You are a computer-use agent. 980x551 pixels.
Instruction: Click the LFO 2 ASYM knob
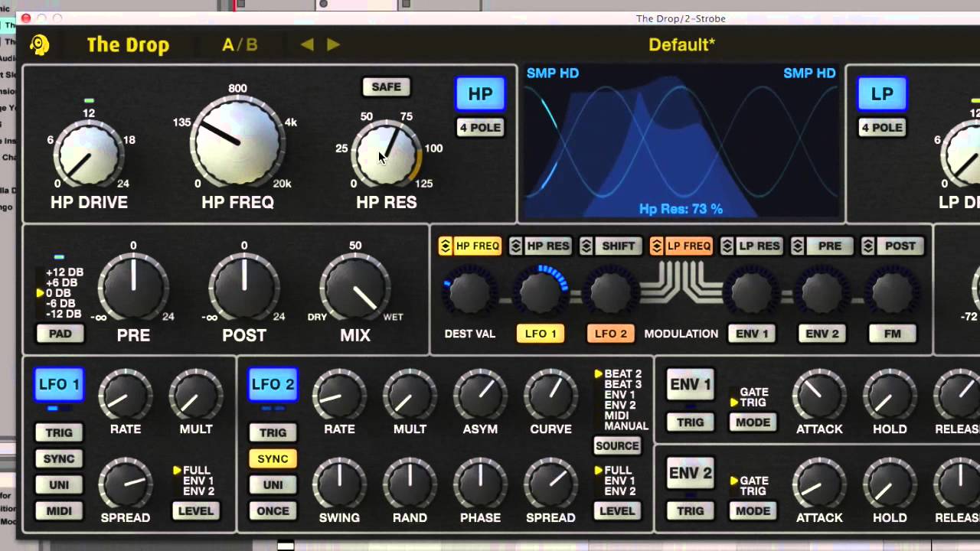tap(480, 396)
